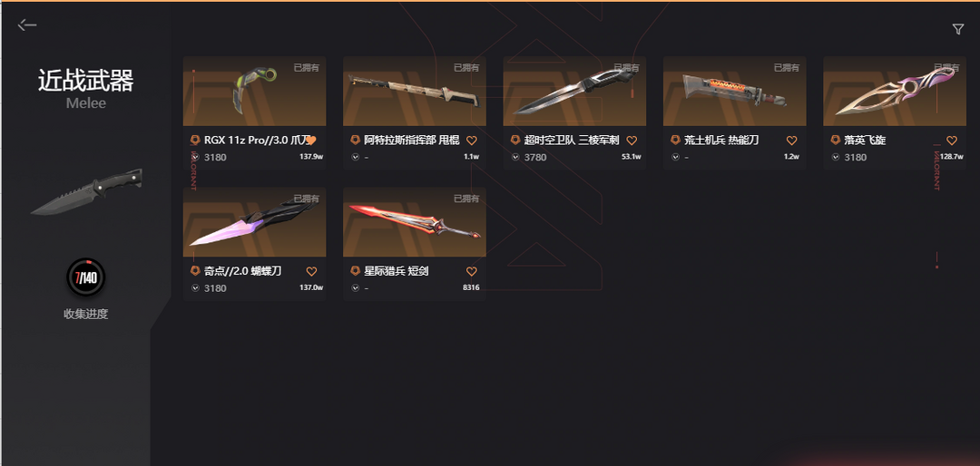Screen dimensions: 980x466
Task: Open the RGX 11z Pro karambit thumbnail
Action: (254, 92)
